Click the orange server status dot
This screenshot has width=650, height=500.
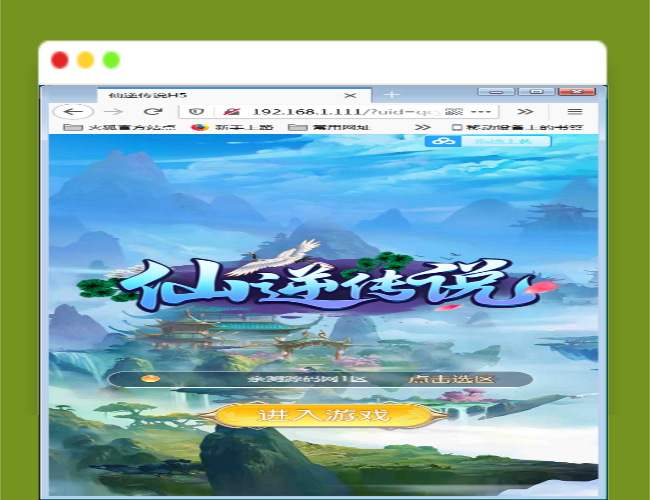tap(150, 379)
